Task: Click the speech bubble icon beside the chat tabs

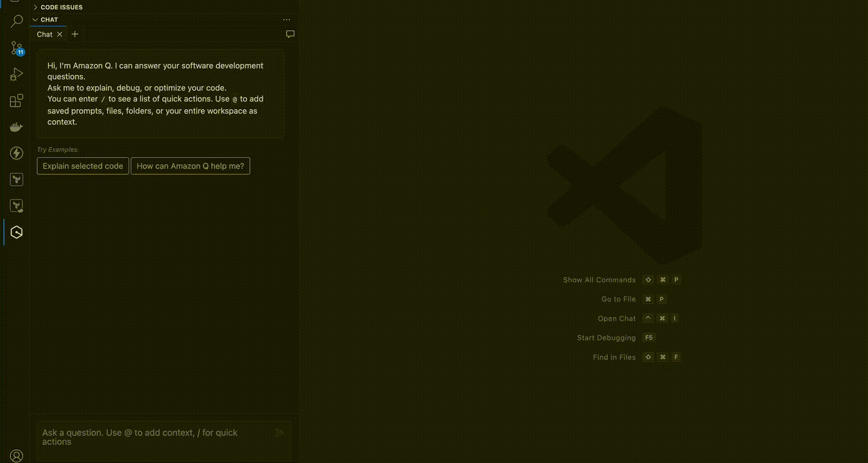Action: 290,34
